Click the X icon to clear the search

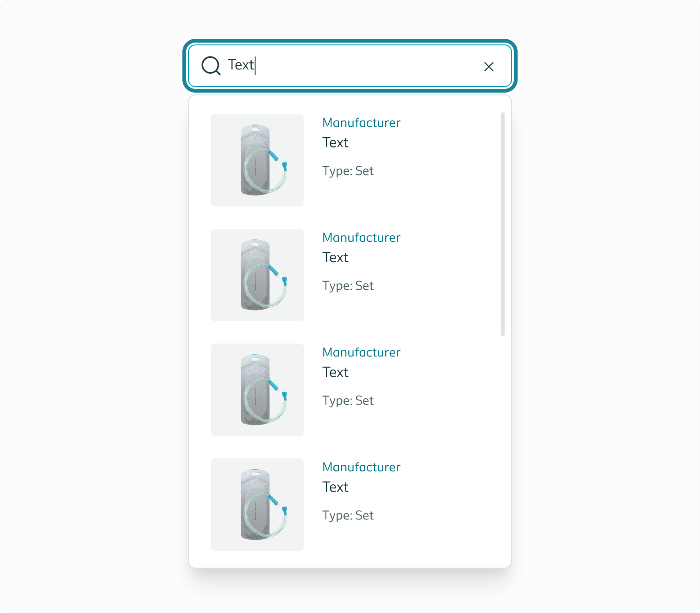pos(489,67)
